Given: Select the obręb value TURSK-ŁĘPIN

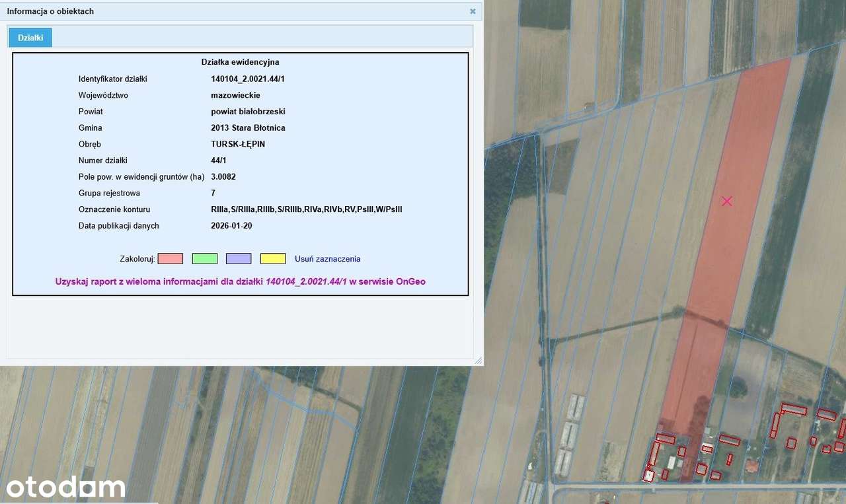Looking at the screenshot, I should pyautogui.click(x=238, y=144).
